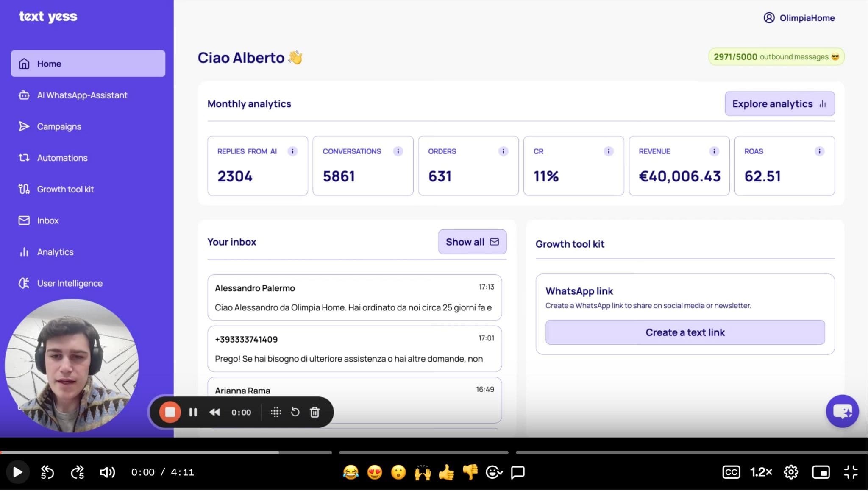Screen dimensions: 868x491
Task: Click the info icon on the ROAS card
Action: pos(819,151)
